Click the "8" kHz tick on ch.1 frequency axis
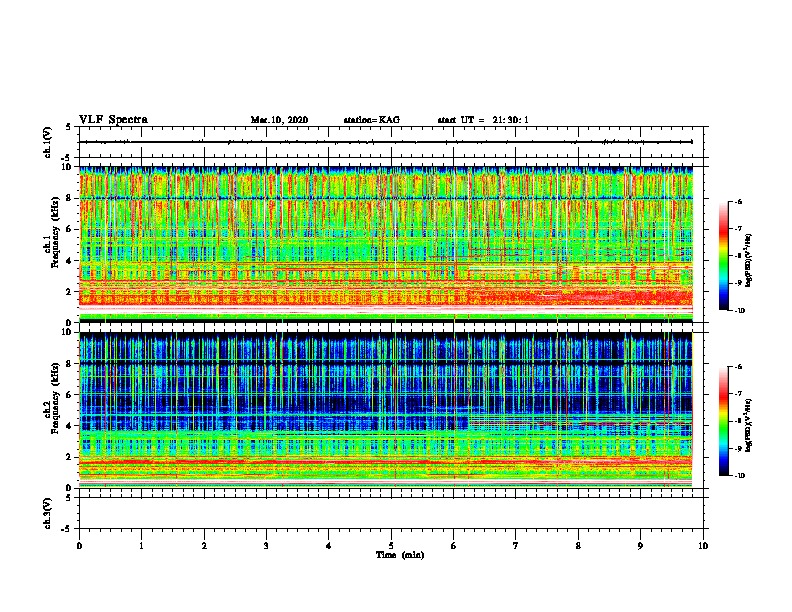 tap(69, 198)
